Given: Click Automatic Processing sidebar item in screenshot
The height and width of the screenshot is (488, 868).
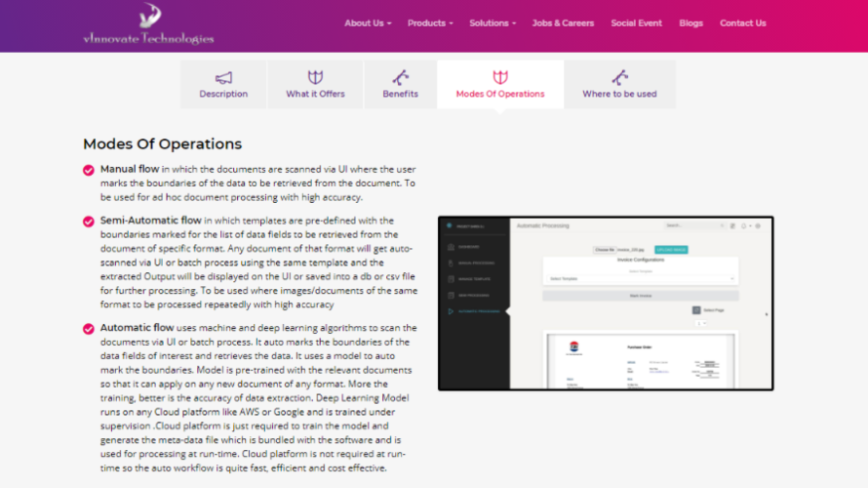Looking at the screenshot, I should pyautogui.click(x=474, y=311).
